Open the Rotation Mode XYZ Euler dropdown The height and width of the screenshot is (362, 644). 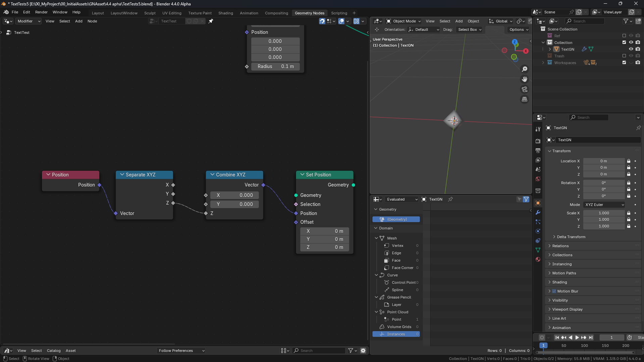pos(604,205)
